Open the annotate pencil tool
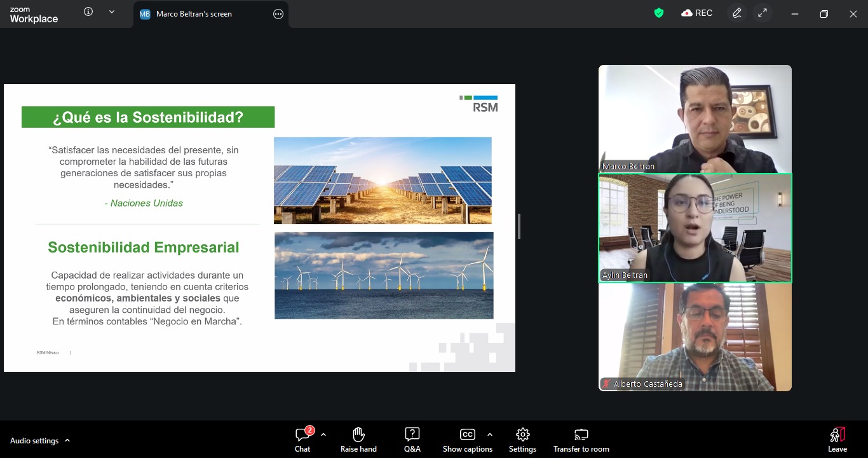Screen dimensions: 868x458 pos(737,13)
